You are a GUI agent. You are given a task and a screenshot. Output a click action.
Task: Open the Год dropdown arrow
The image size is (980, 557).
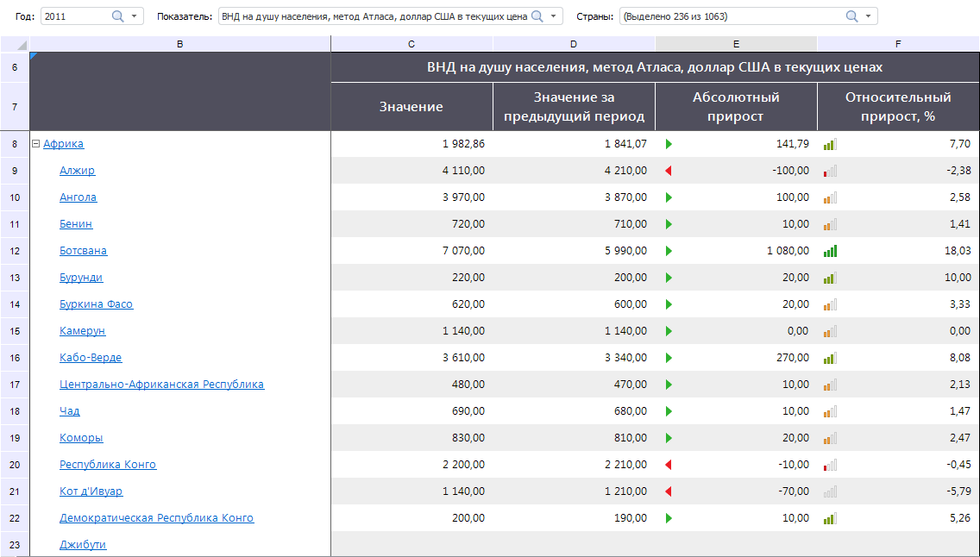coord(134,16)
